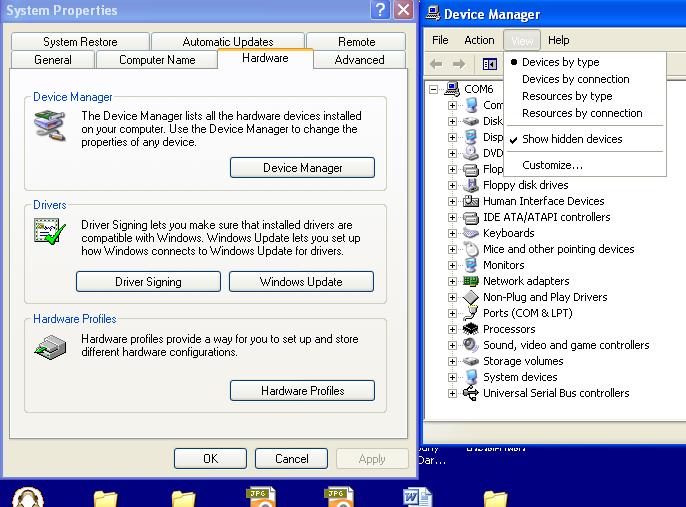Expand the Keyboards node
686x507 pixels.
pos(452,234)
